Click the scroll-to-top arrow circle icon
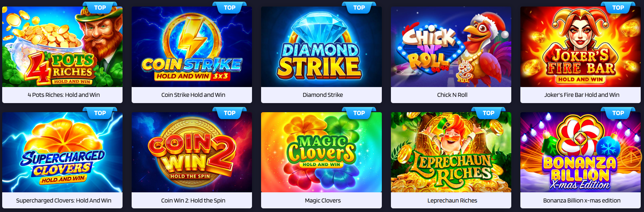The width and height of the screenshot is (644, 212). pos(631,157)
